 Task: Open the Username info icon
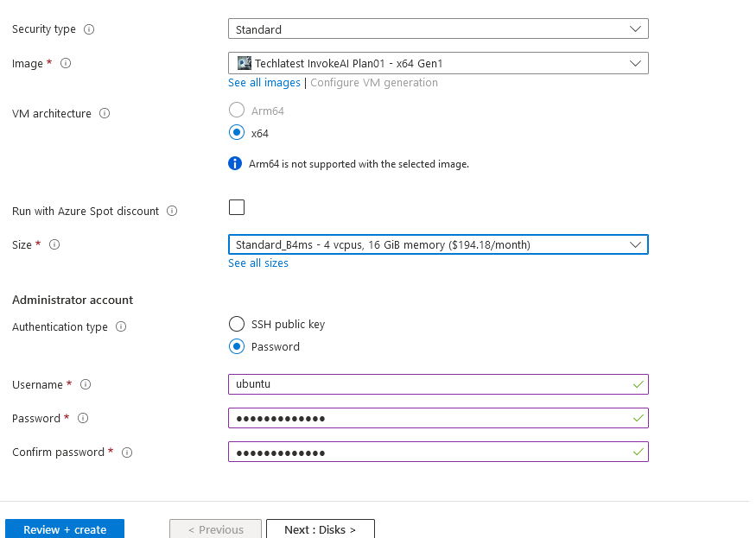86,384
